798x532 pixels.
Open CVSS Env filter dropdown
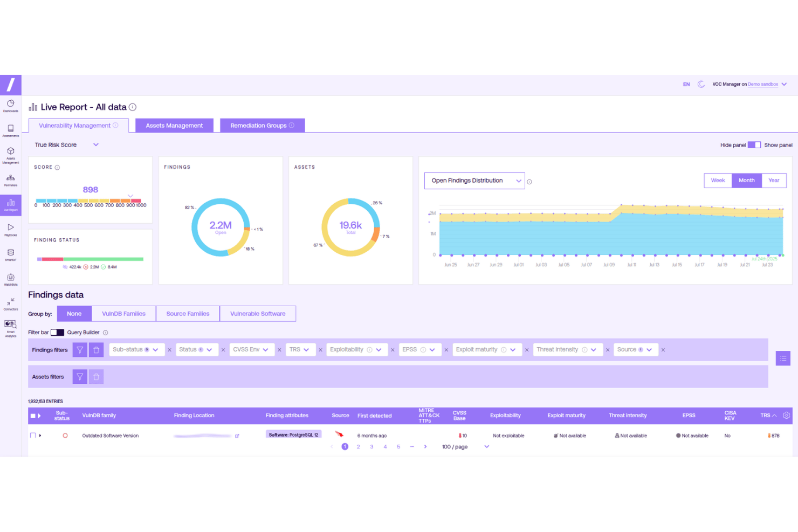[252, 350]
